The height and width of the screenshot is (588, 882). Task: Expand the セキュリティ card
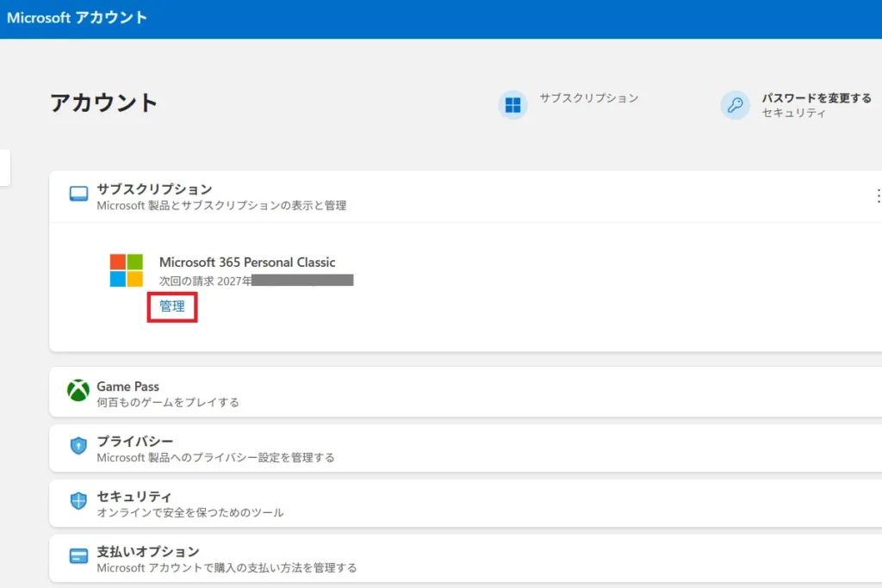466,503
